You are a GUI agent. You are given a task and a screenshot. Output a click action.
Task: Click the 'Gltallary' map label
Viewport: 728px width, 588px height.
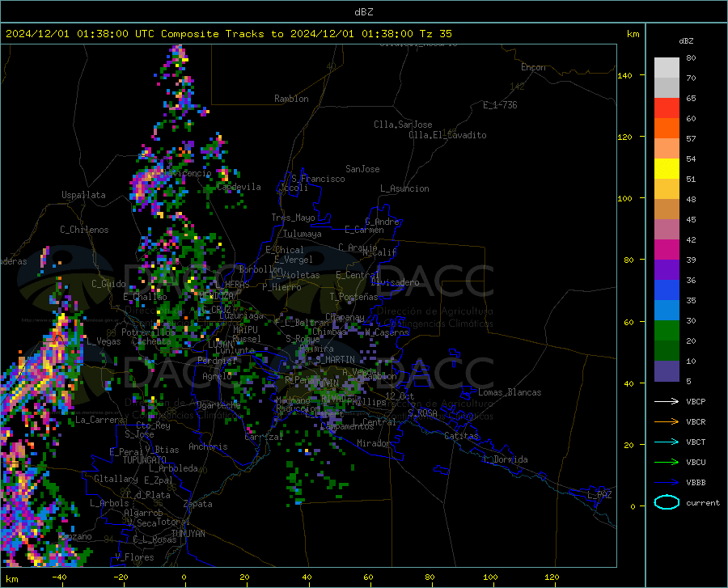(116, 479)
